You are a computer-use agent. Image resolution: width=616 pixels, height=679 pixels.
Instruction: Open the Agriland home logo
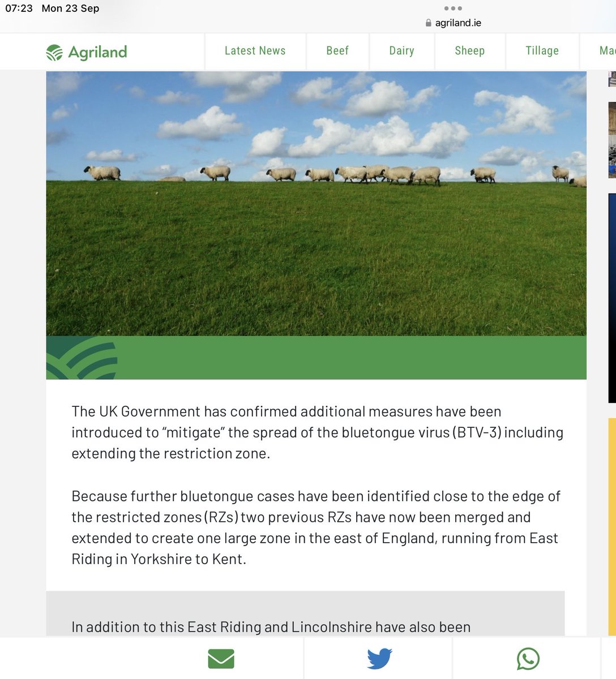pos(87,52)
